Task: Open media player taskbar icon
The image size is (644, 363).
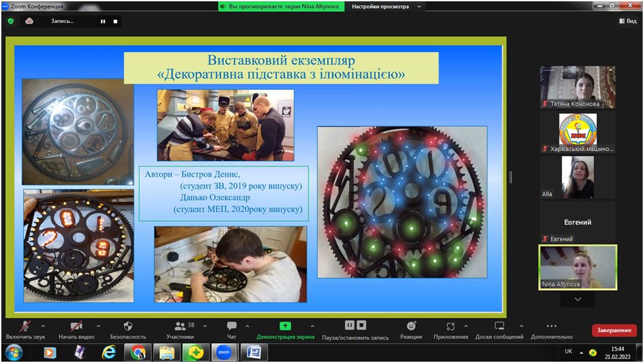Action: [x=49, y=352]
